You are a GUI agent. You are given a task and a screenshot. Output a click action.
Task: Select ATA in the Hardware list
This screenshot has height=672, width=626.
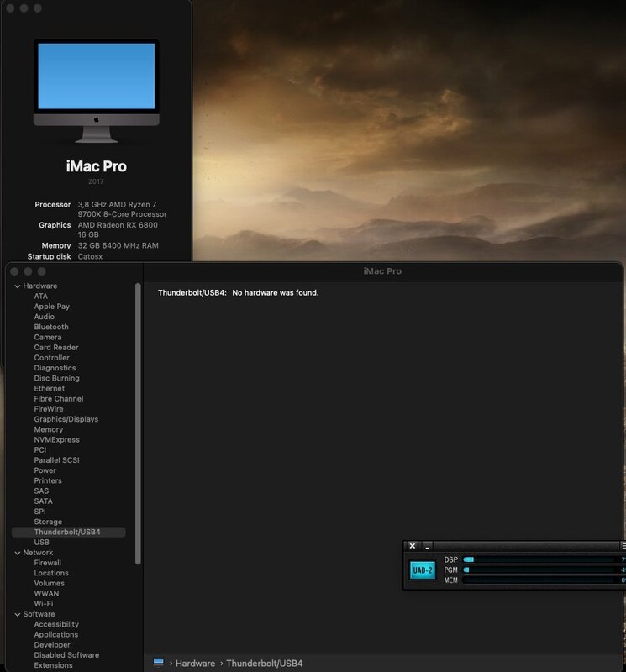pyautogui.click(x=40, y=297)
